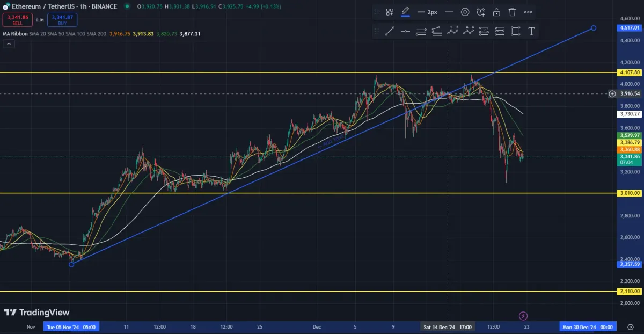This screenshot has width=644, height=334.
Task: Click the blue BUY 3,341.87 button
Action: [x=62, y=20]
